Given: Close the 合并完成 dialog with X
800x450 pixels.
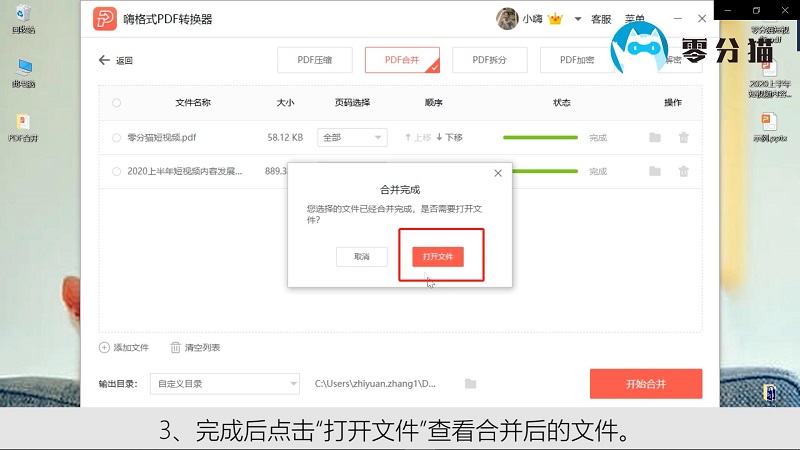Looking at the screenshot, I should [498, 173].
